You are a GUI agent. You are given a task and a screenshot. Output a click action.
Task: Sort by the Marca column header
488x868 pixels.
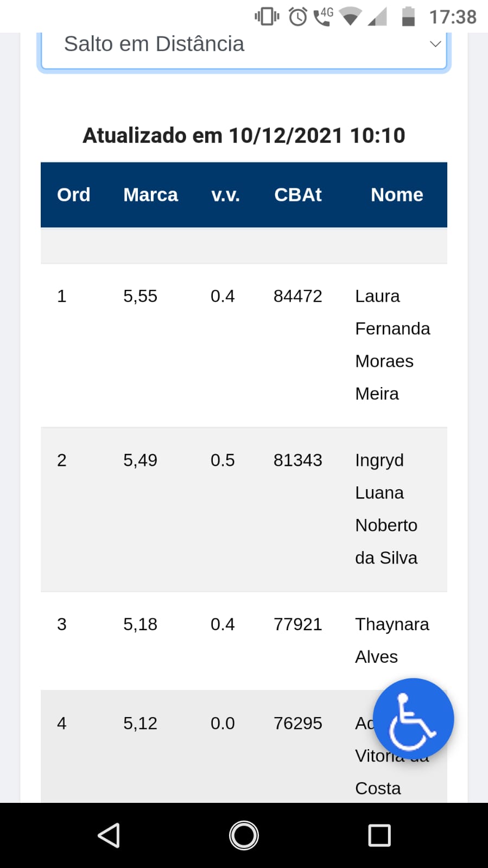coord(150,195)
